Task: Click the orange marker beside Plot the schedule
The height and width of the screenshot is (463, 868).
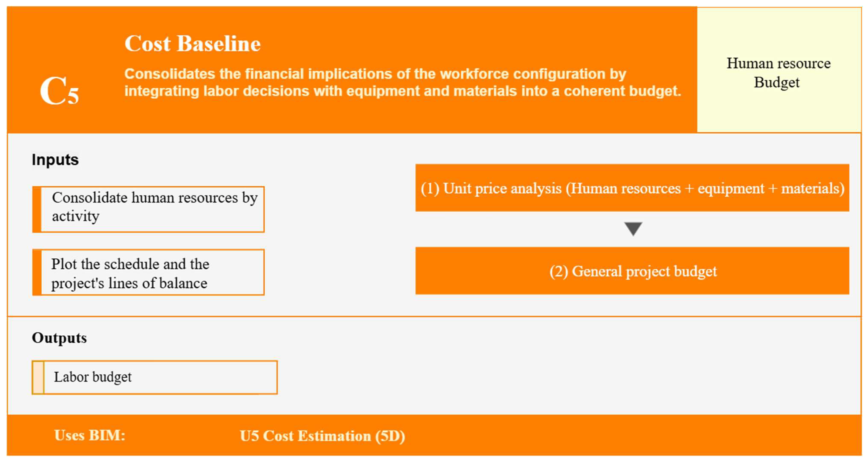Action: (37, 272)
